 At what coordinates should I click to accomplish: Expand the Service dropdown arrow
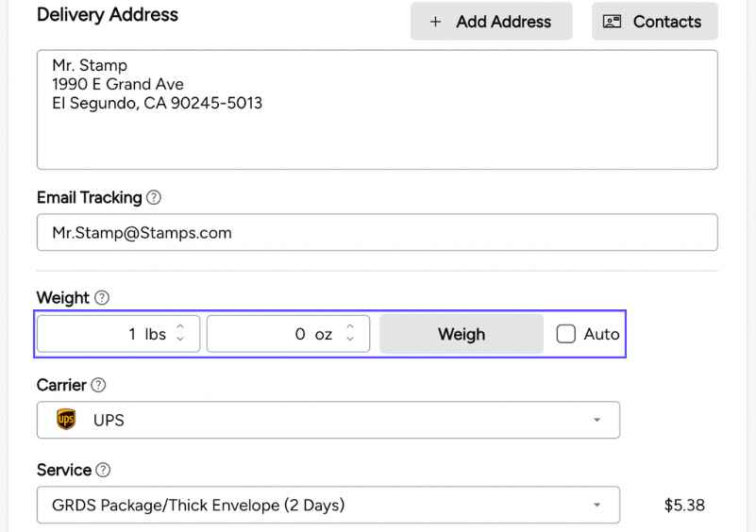coord(596,506)
